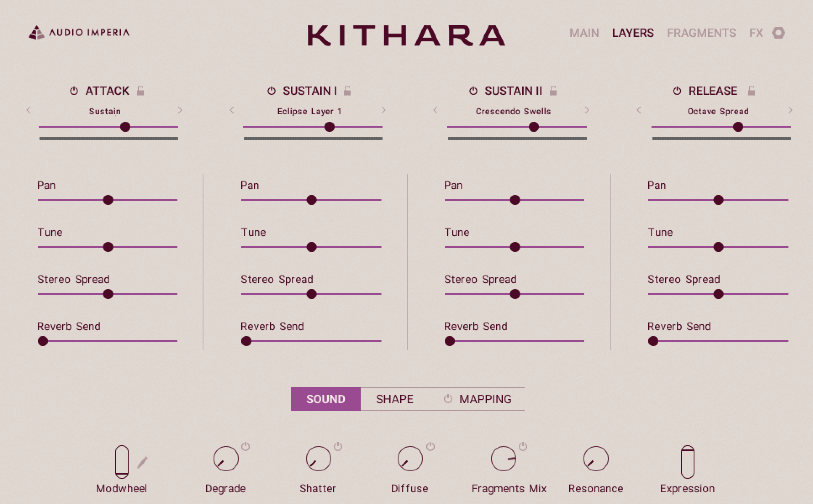The image size is (813, 504).
Task: Turn the Degrade knob power on
Action: (245, 447)
